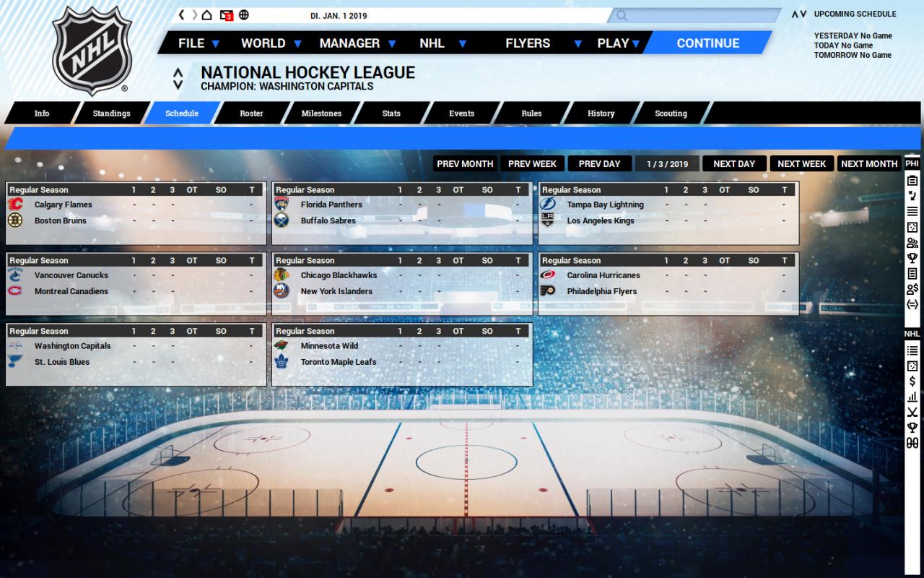Open the MANAGER dropdown
Screen dimensions: 924x578
(x=352, y=43)
